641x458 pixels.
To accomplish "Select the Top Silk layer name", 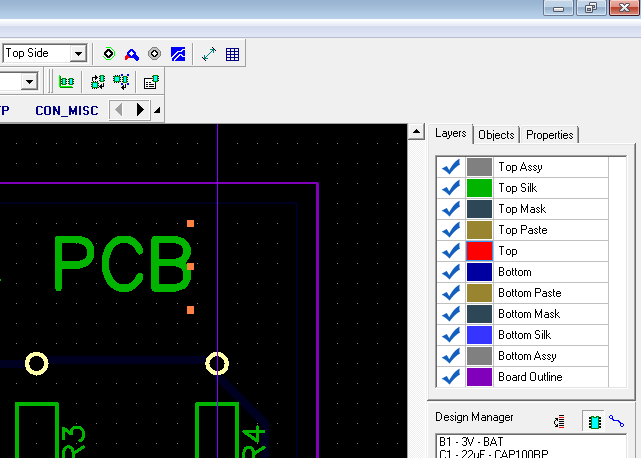I will pyautogui.click(x=518, y=188).
